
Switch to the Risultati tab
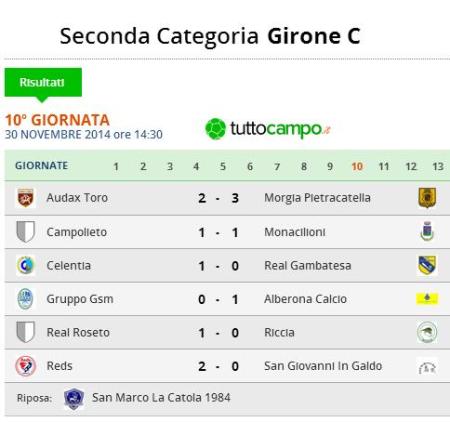click(x=43, y=82)
